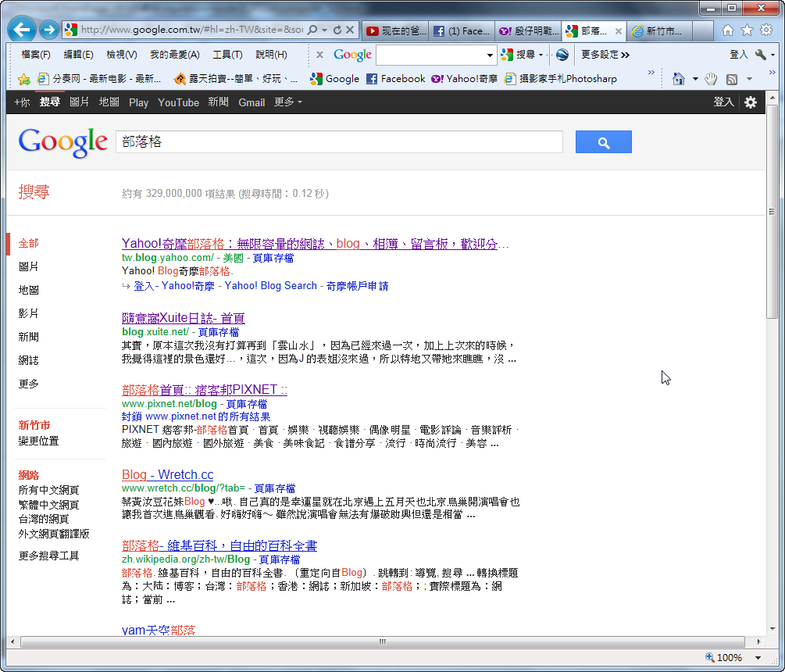785x672 pixels.
Task: Open the 痞客邦PIXNET result link
Action: 205,390
